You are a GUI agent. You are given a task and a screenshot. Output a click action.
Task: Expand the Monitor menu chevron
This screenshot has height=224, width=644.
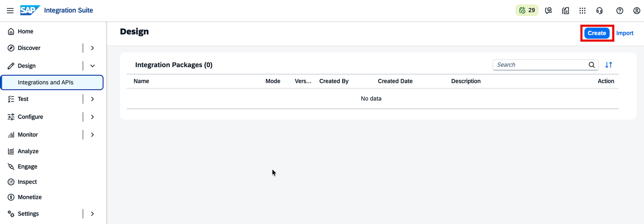[x=93, y=135]
